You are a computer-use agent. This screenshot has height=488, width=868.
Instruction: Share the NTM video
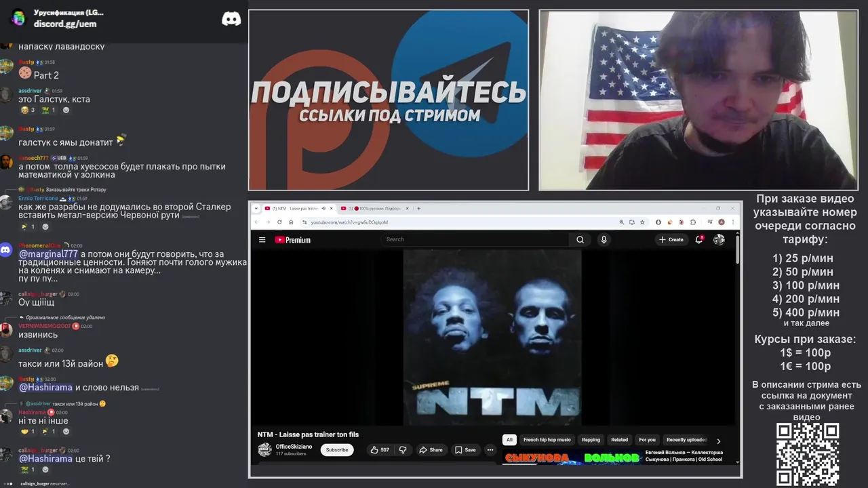tap(431, 449)
